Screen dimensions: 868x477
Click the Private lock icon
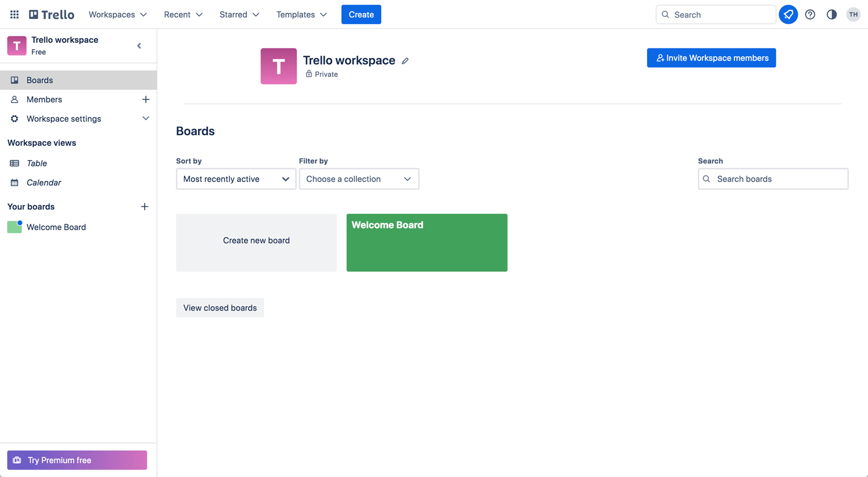308,74
